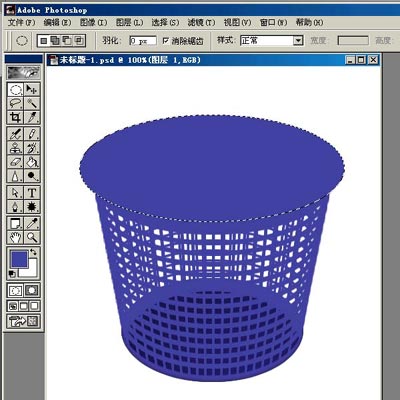The height and width of the screenshot is (400, 400).
Task: Minimize the 未标题-1.psd document window
Action: tap(350, 60)
